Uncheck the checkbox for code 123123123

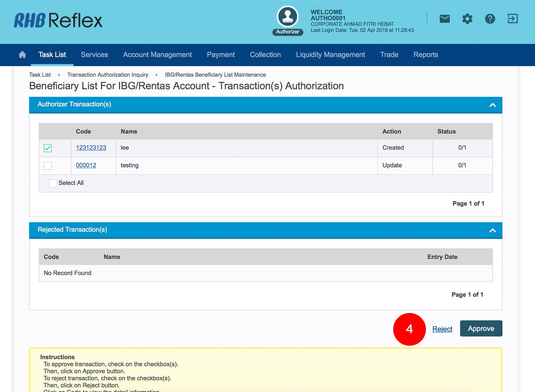click(48, 148)
